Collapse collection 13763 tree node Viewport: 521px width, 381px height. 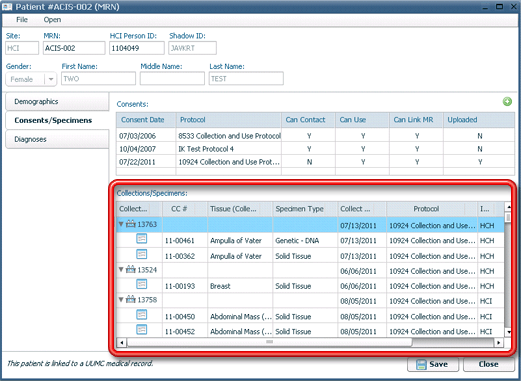coord(121,224)
